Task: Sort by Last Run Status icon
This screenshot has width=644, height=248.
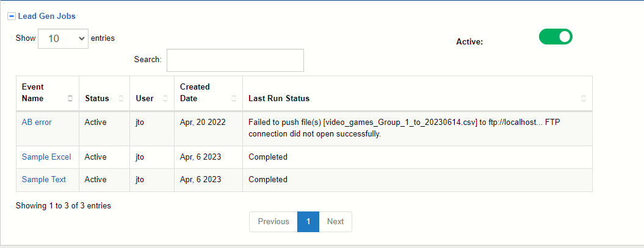Action: coord(583,99)
